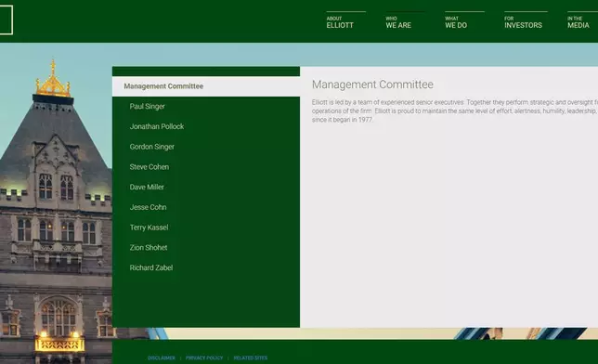The image size is (598, 364).
Task: Open the Privacy Policy footer link
Action: pos(204,357)
